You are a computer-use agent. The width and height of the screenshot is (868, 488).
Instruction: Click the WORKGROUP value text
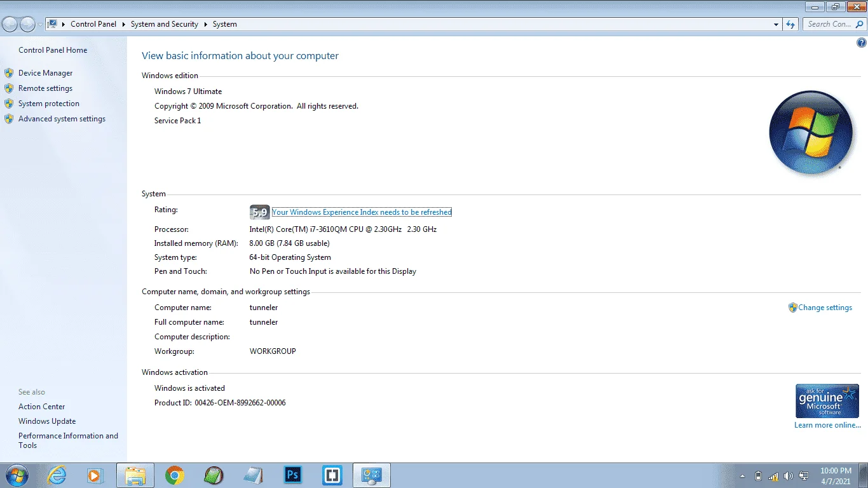pyautogui.click(x=273, y=351)
